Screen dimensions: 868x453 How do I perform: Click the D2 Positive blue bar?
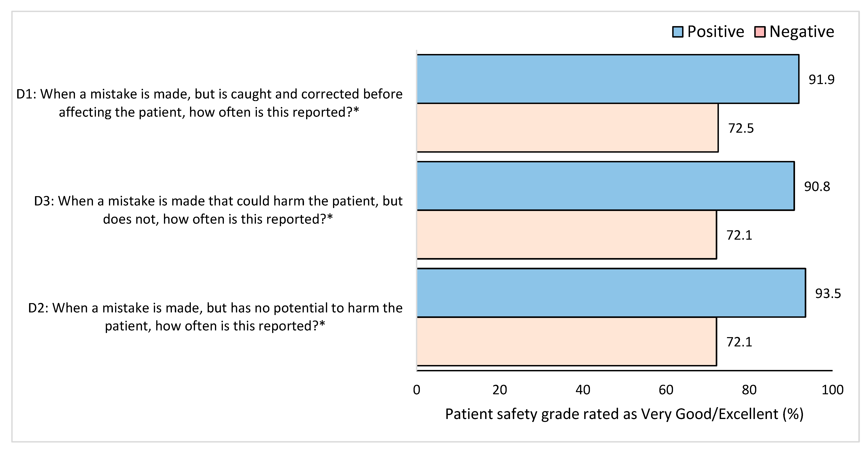[611, 293]
